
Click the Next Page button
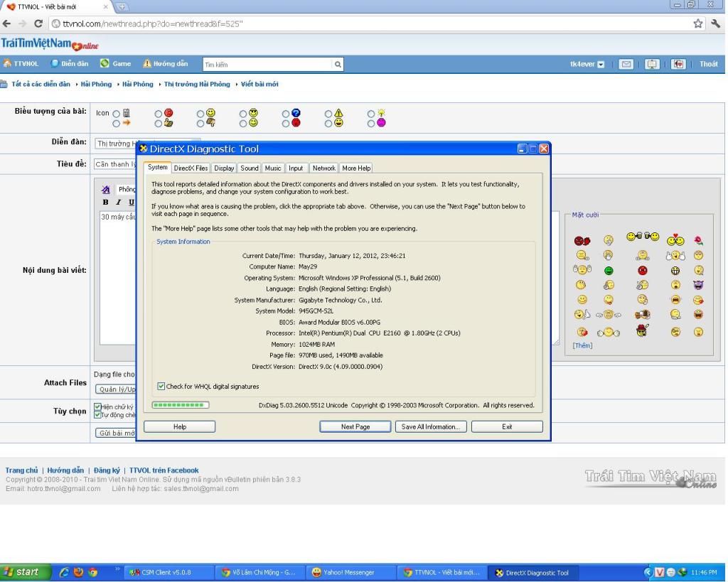pos(355,426)
